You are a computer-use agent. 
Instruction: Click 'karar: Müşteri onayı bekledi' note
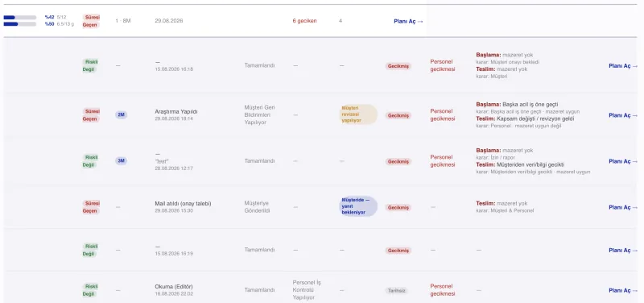(x=508, y=62)
